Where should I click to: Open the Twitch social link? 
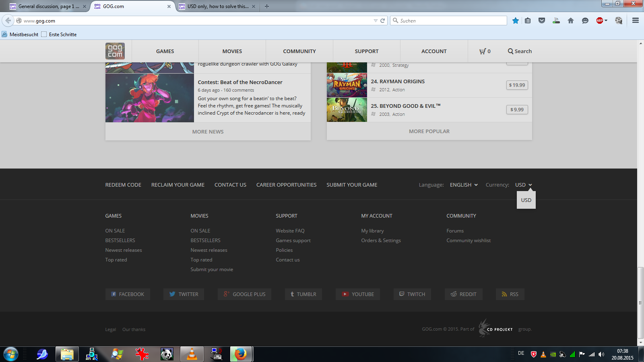point(412,294)
